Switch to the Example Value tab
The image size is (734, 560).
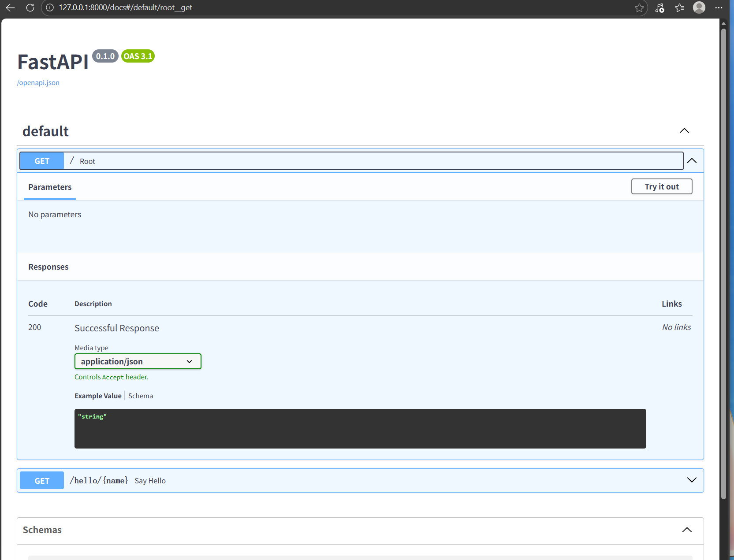(98, 396)
